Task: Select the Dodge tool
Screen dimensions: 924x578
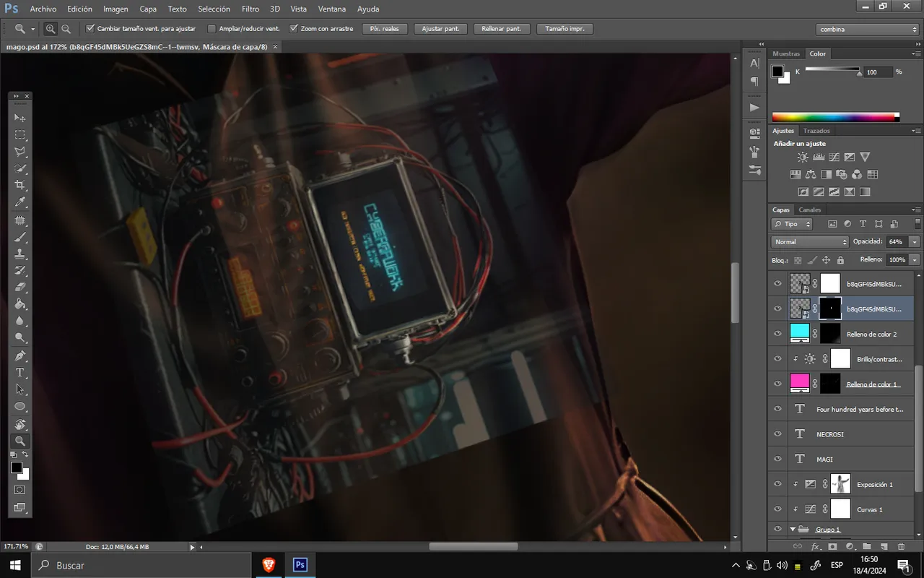Action: coord(20,339)
